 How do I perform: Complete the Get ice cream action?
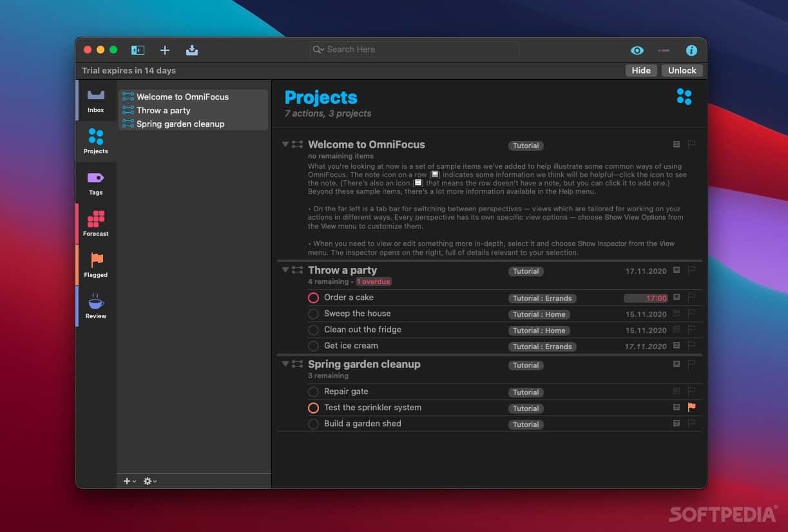313,346
